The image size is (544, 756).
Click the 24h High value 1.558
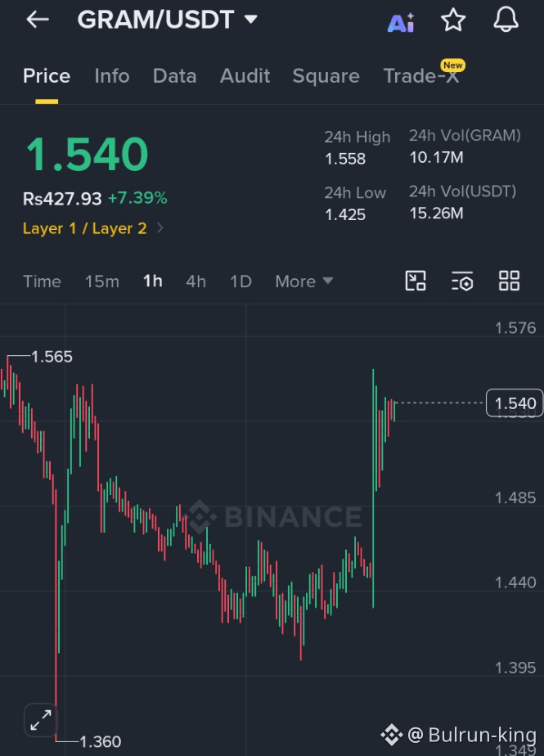345,159
